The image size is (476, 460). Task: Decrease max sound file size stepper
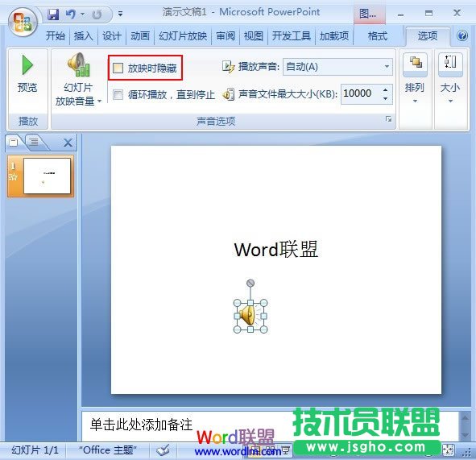click(385, 98)
